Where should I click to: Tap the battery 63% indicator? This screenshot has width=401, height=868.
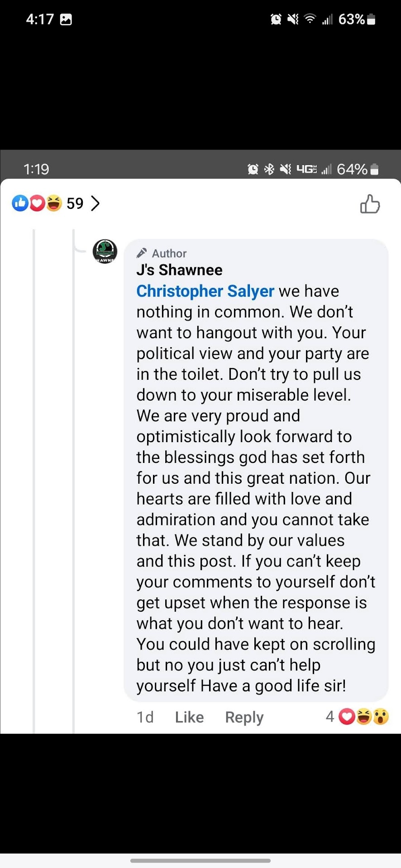coord(357,19)
